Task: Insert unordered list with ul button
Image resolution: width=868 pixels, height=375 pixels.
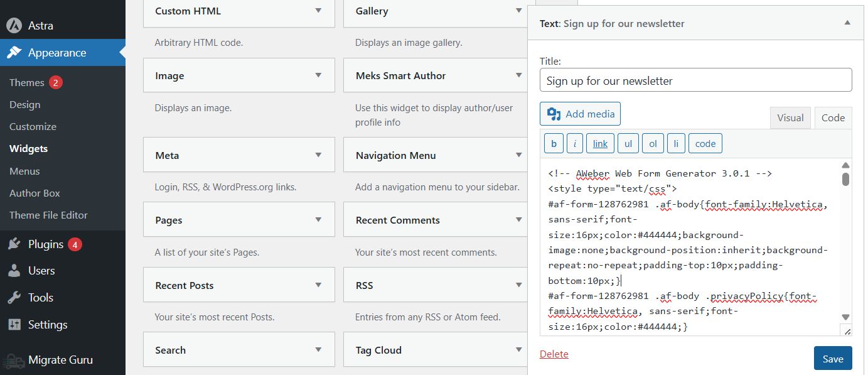Action: pyautogui.click(x=628, y=143)
